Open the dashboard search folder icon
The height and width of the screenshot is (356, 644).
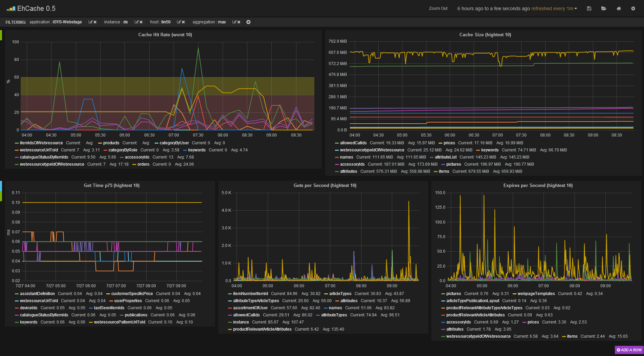click(604, 8)
